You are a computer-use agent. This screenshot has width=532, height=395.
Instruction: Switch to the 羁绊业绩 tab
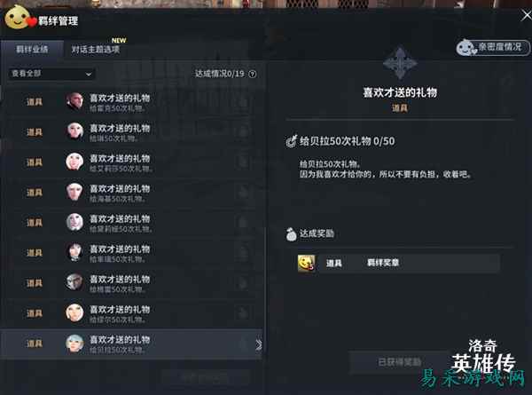click(32, 50)
